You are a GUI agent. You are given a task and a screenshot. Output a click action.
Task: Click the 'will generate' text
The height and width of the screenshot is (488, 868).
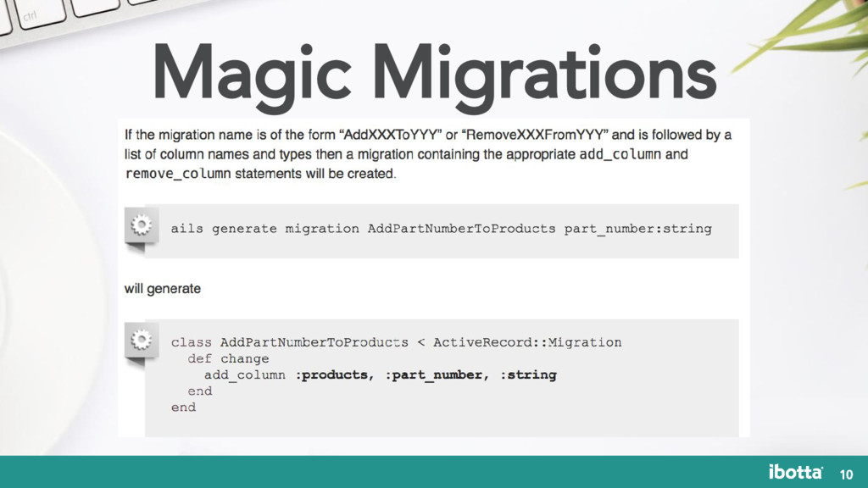pyautogui.click(x=163, y=289)
